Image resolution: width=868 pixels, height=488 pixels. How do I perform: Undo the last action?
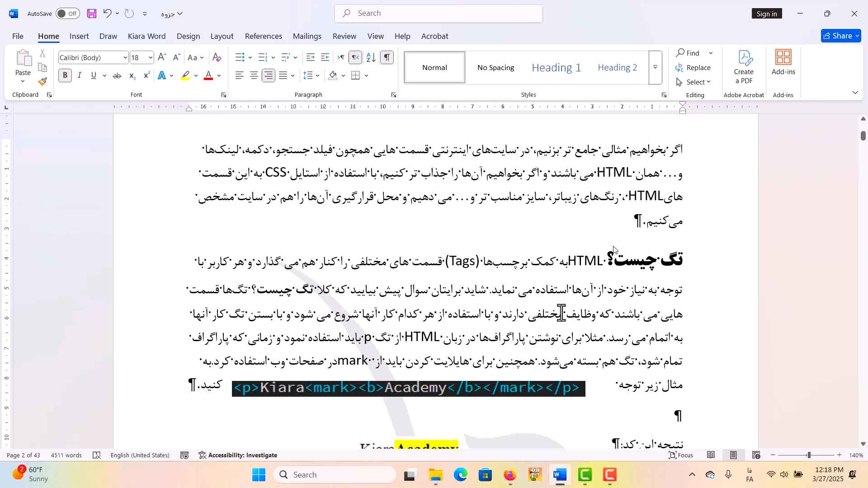(107, 14)
